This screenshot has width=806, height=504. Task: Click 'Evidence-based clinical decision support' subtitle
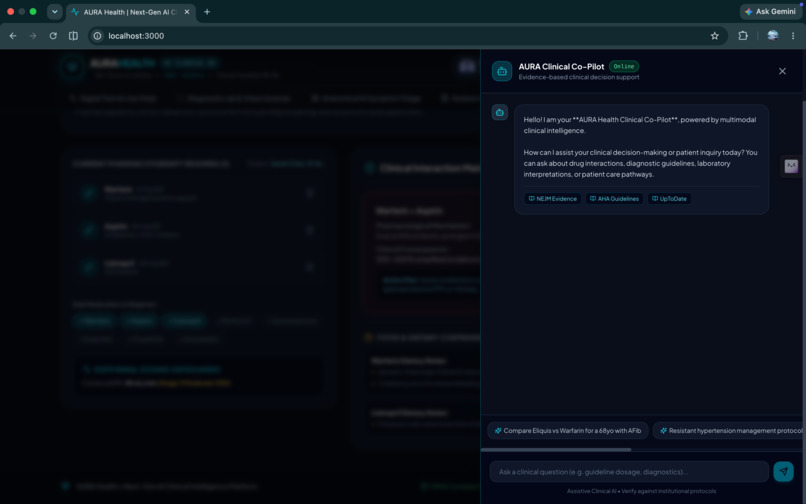pyautogui.click(x=579, y=77)
